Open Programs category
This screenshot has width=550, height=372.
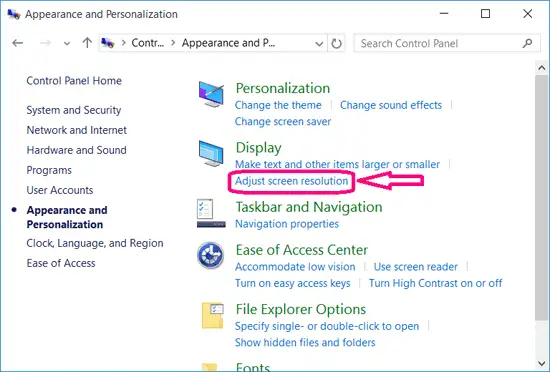click(49, 170)
